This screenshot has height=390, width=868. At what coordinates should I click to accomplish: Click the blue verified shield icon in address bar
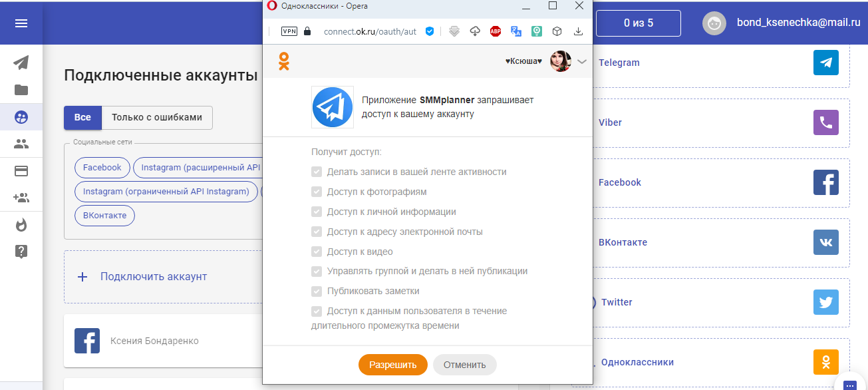click(x=430, y=31)
